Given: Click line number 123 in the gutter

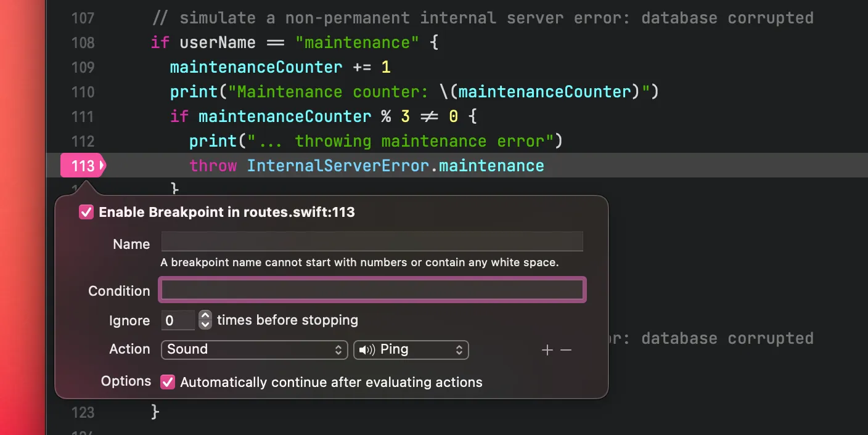Looking at the screenshot, I should click(83, 412).
